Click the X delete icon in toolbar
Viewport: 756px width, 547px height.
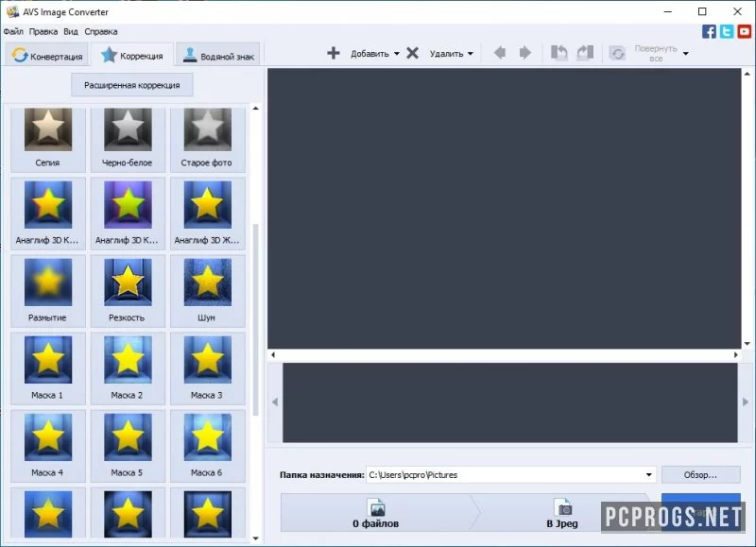[412, 53]
